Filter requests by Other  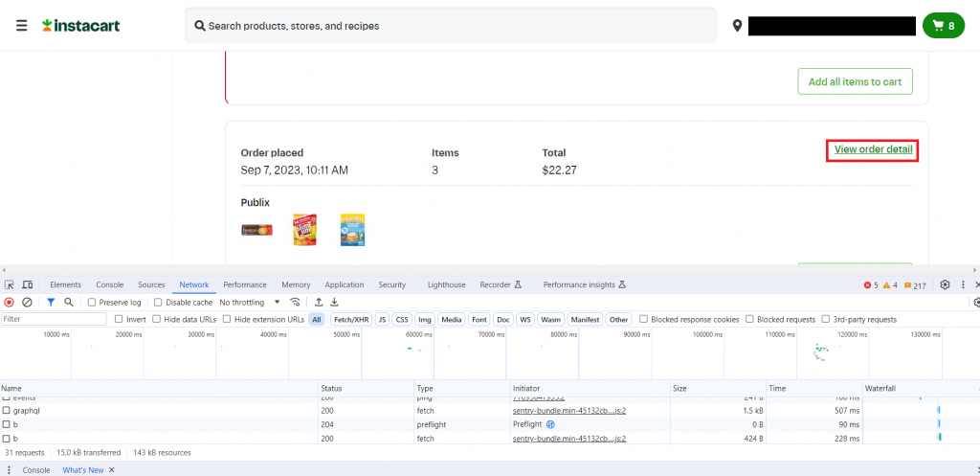point(619,319)
